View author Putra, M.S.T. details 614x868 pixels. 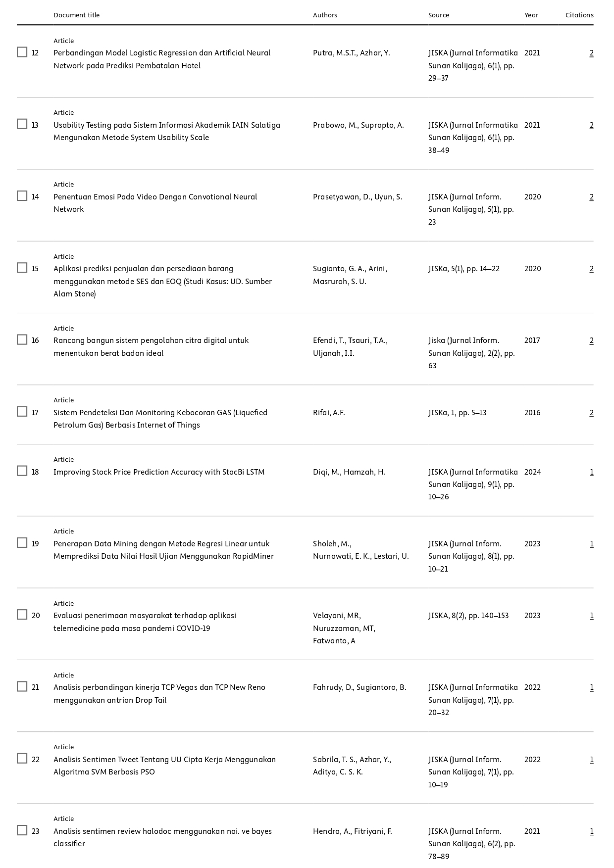[334, 53]
